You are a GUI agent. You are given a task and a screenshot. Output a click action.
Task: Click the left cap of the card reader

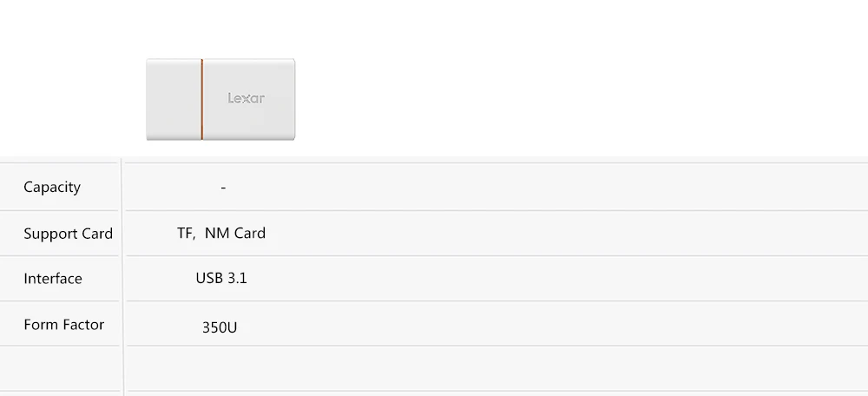pos(174,99)
